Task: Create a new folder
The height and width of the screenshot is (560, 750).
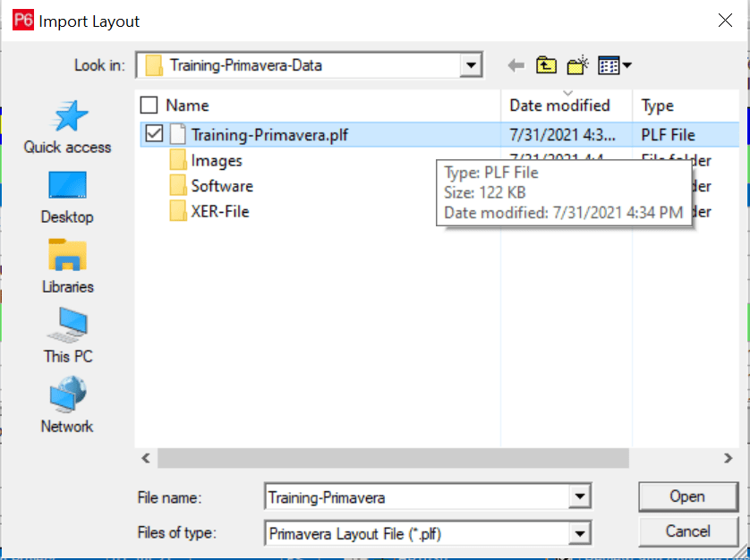Action: [x=577, y=65]
